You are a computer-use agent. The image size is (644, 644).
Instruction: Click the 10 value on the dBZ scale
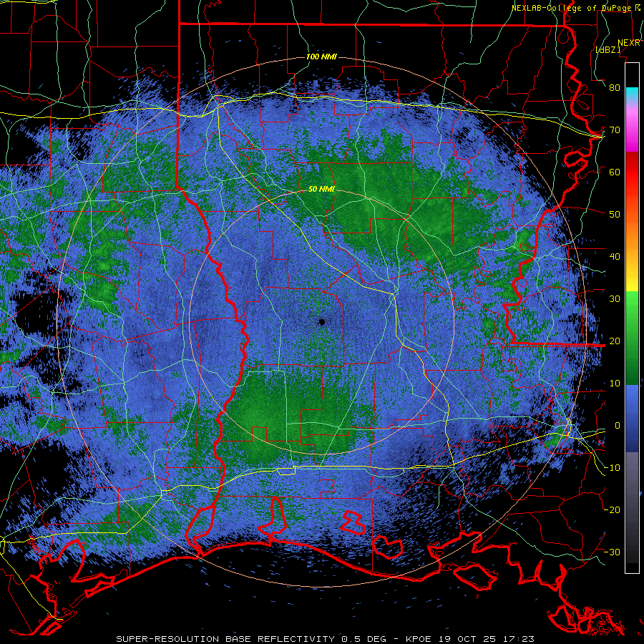pyautogui.click(x=615, y=384)
